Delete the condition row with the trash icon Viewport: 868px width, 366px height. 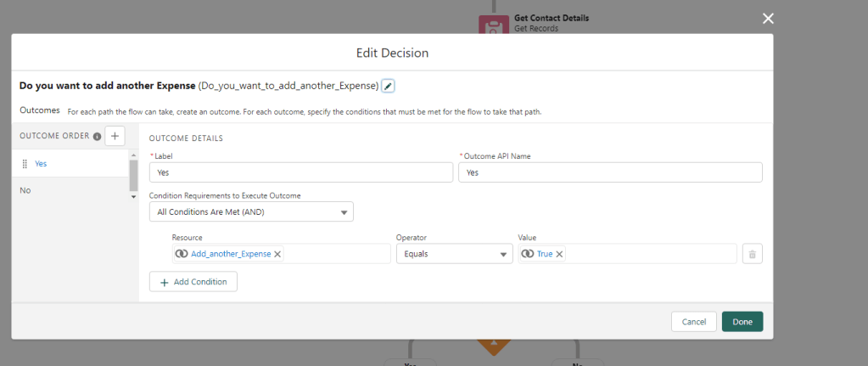pos(752,254)
